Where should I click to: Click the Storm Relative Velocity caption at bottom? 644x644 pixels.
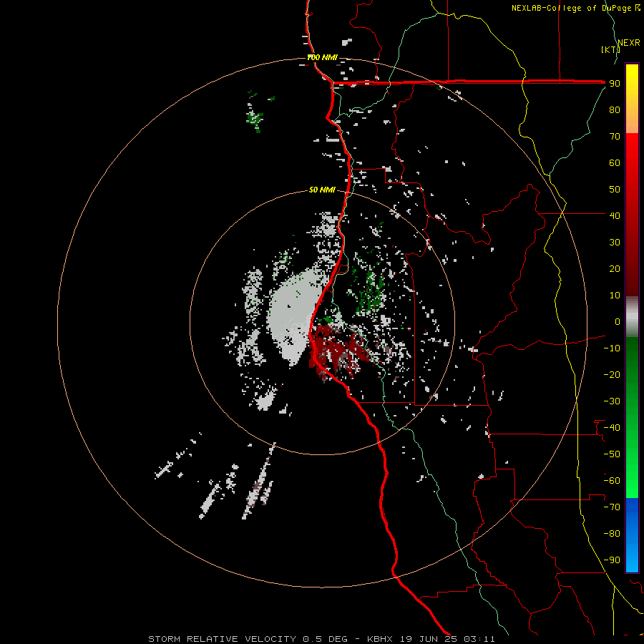pyautogui.click(x=321, y=639)
